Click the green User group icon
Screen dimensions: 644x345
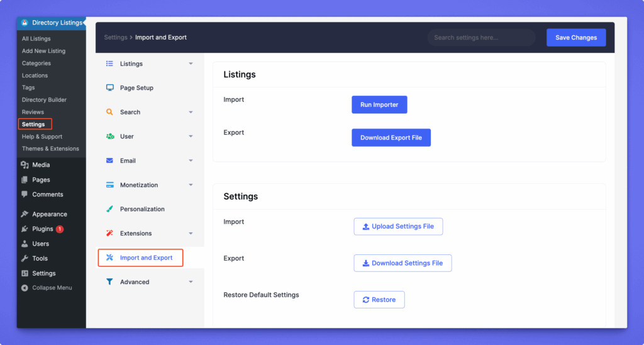pos(109,137)
